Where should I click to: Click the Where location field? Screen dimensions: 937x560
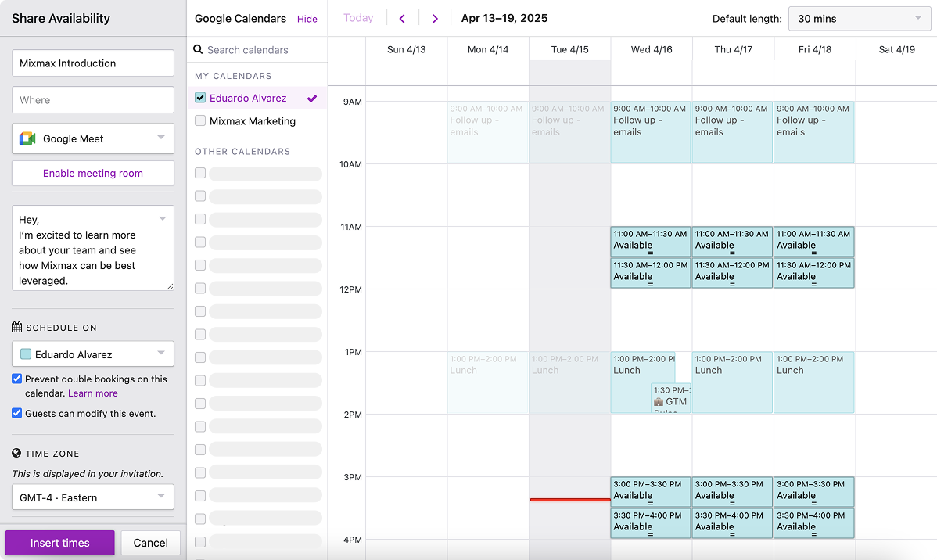[93, 100]
